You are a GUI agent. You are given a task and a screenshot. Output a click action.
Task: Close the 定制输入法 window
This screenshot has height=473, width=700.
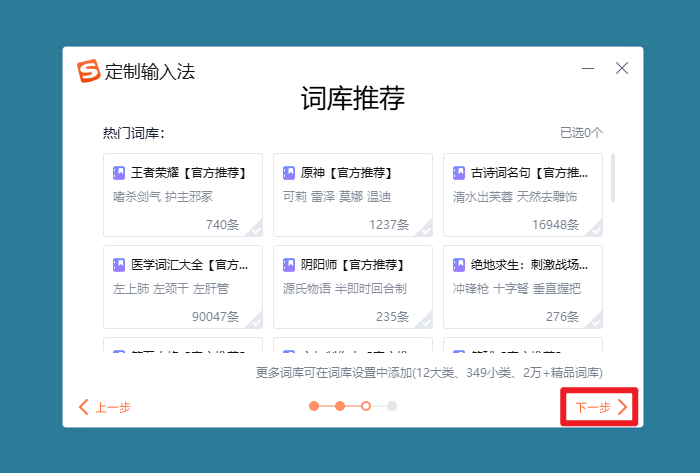[622, 68]
